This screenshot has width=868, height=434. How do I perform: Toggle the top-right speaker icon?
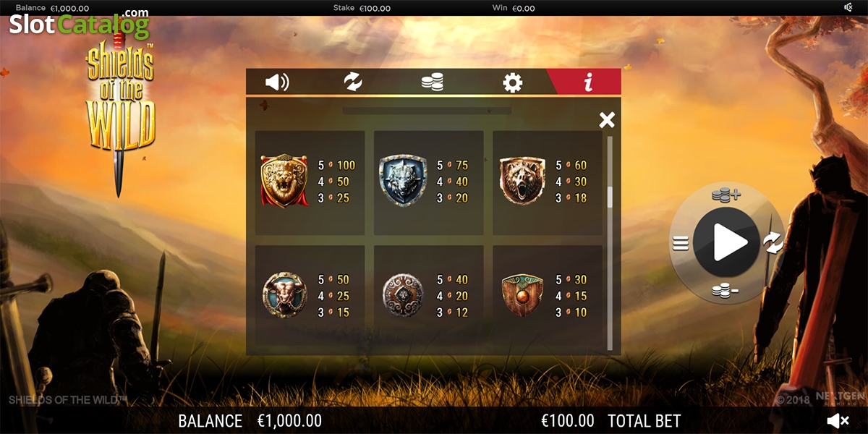(848, 7)
